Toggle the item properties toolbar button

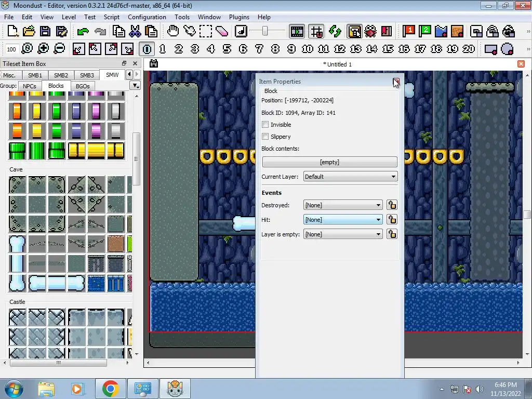(x=354, y=31)
